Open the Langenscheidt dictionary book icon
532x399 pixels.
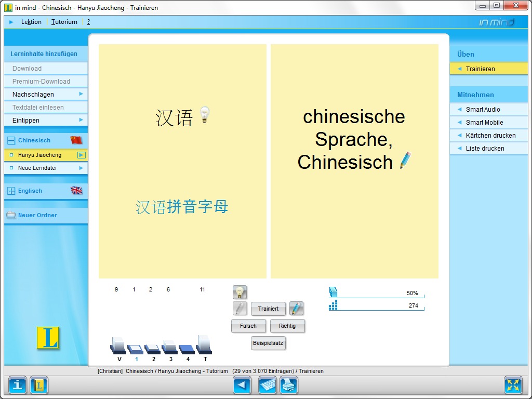pos(39,385)
